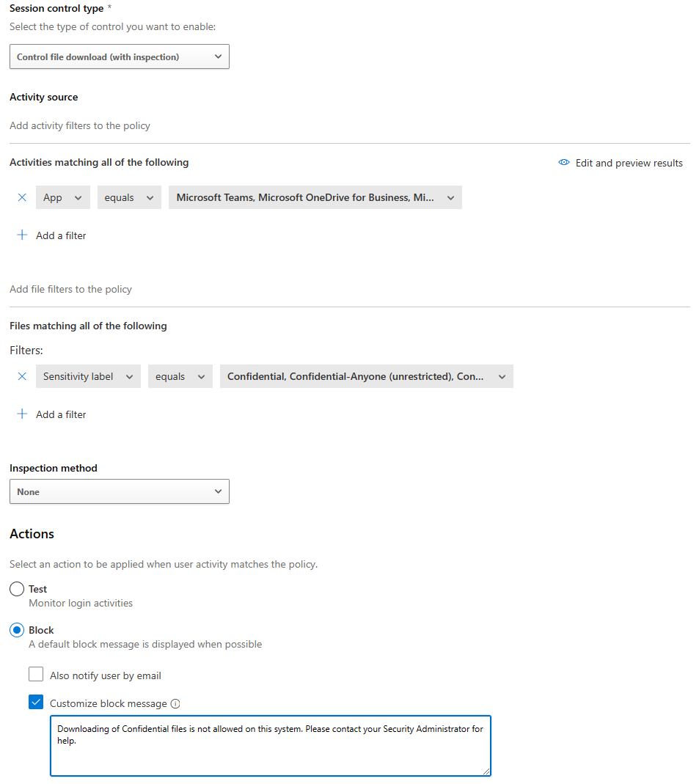Open the equals operator dropdown in App filter

[x=130, y=197]
